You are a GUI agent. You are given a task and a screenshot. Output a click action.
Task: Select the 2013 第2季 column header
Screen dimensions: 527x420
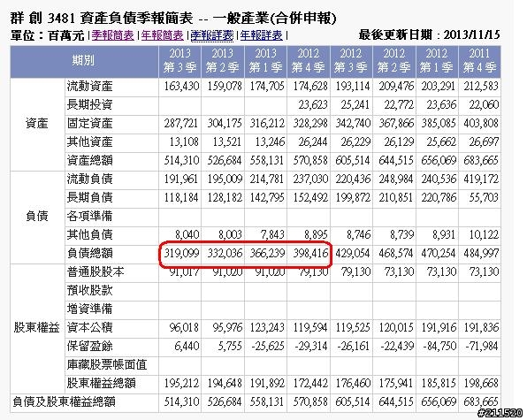click(223, 61)
